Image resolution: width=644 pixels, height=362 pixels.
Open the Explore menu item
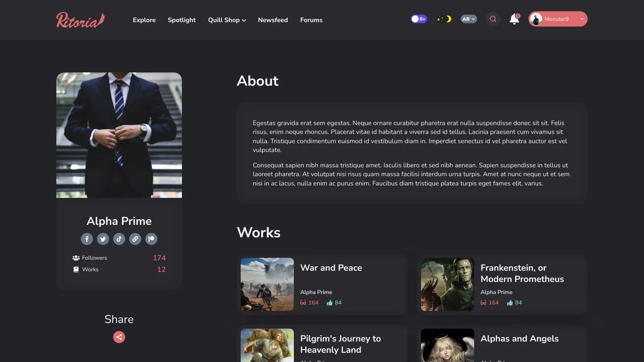pyautogui.click(x=144, y=20)
